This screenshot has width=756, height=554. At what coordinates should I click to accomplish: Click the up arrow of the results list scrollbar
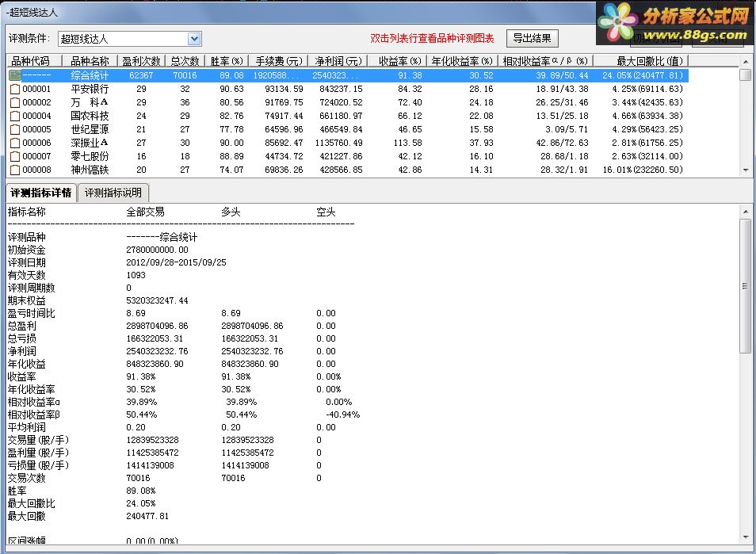coord(746,62)
